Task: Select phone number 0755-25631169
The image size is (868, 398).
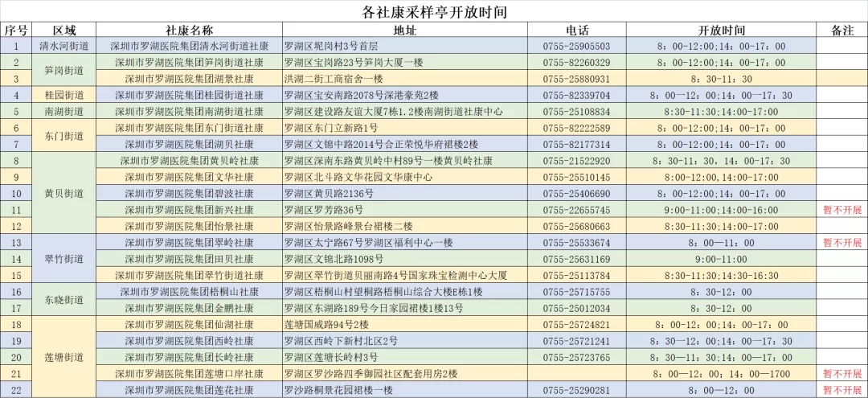Action: (x=577, y=259)
